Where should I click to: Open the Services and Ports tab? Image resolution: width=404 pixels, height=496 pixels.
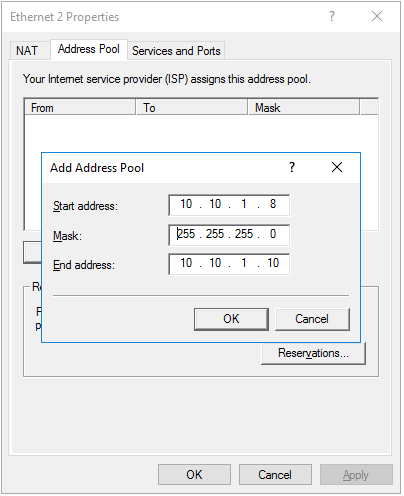176,51
